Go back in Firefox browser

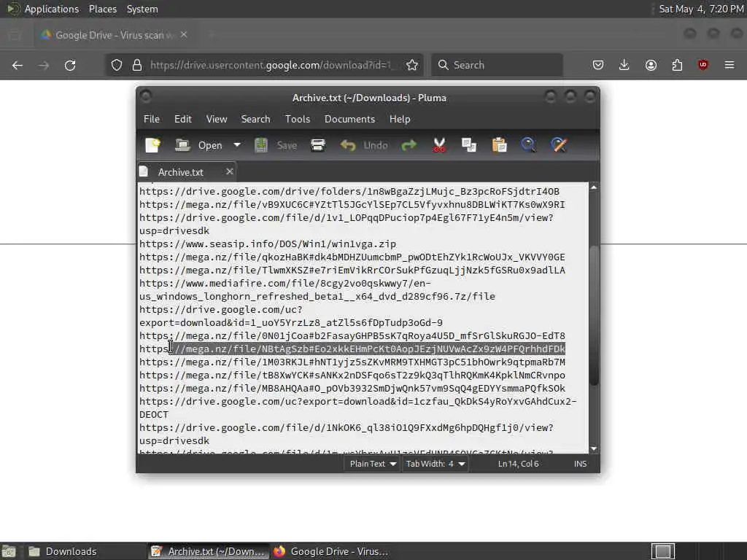pos(18,65)
